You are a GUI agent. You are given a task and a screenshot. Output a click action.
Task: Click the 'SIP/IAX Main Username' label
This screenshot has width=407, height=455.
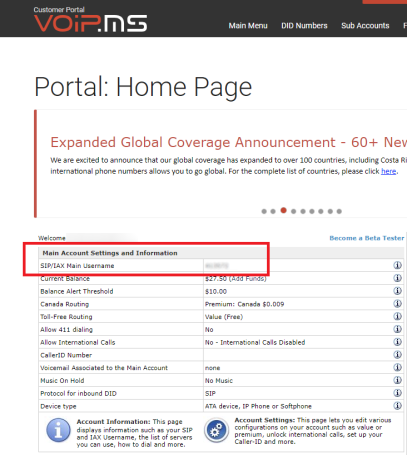(x=77, y=266)
